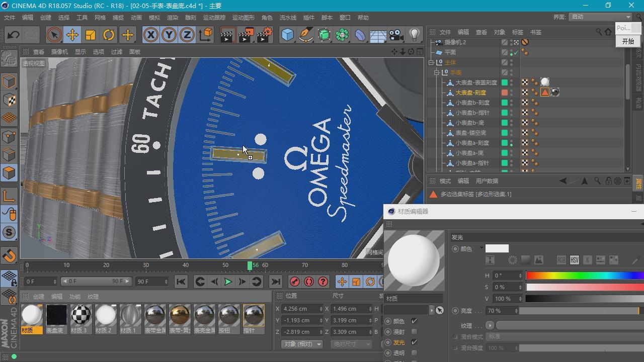
Task: Open the Deformer objects icon
Action: click(360, 35)
